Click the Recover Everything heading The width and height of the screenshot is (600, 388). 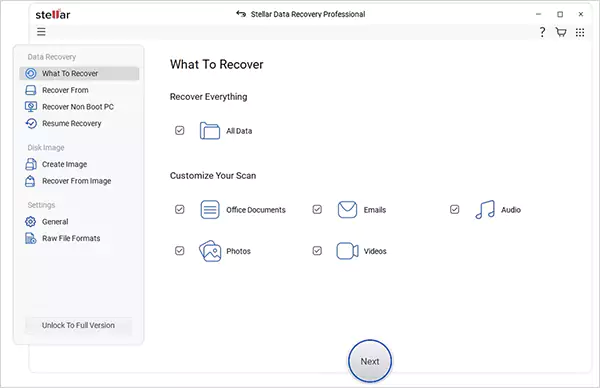click(x=209, y=97)
